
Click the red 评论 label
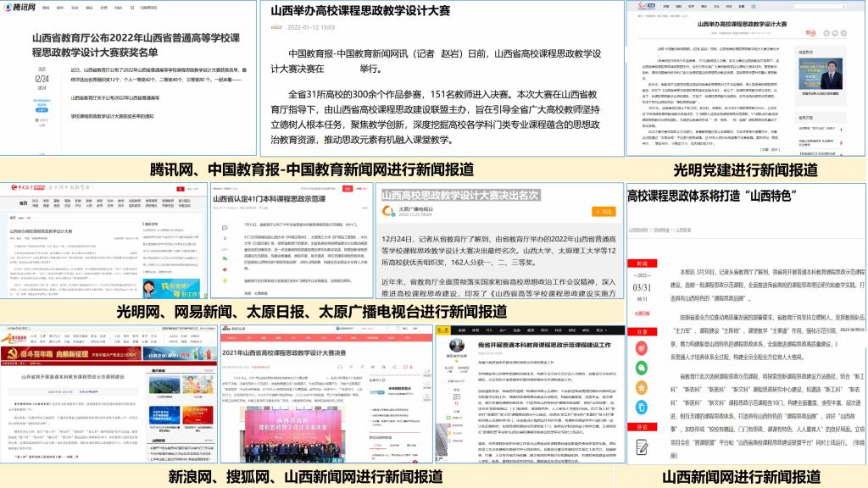641,427
